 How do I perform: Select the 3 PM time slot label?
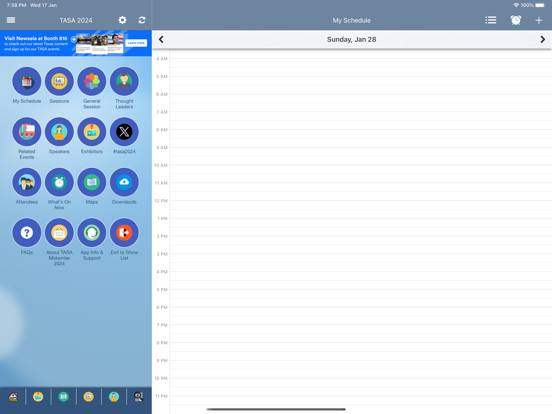[162, 254]
